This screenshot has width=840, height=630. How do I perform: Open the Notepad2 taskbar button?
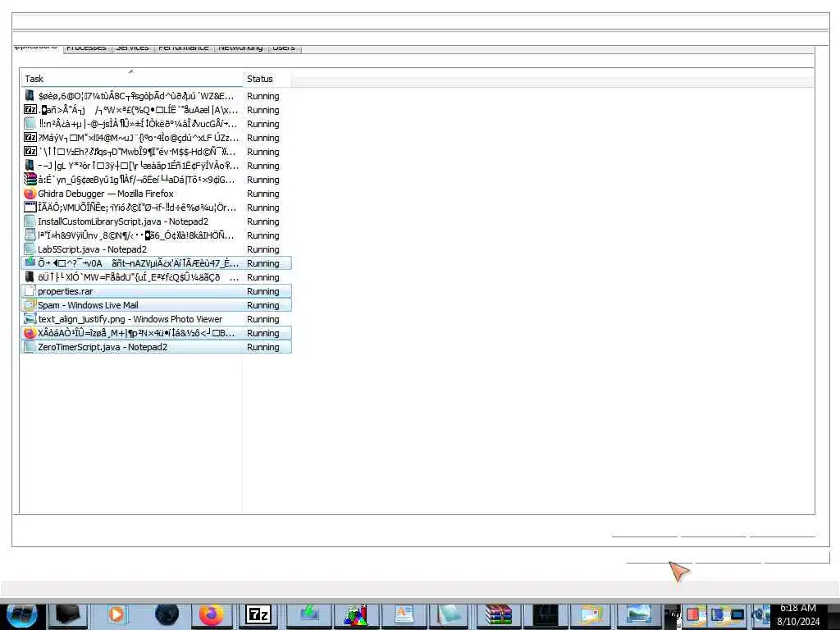[450, 614]
